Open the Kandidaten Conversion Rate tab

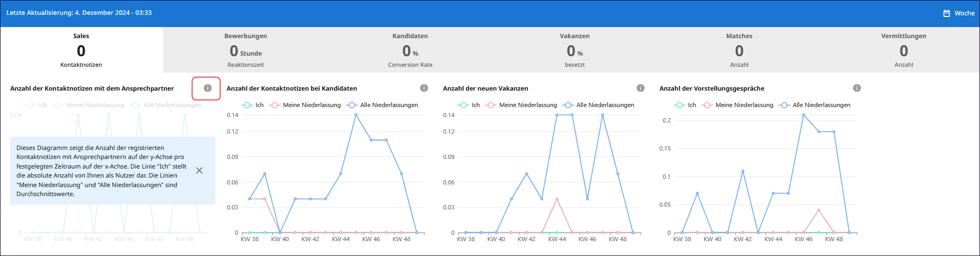tap(410, 50)
